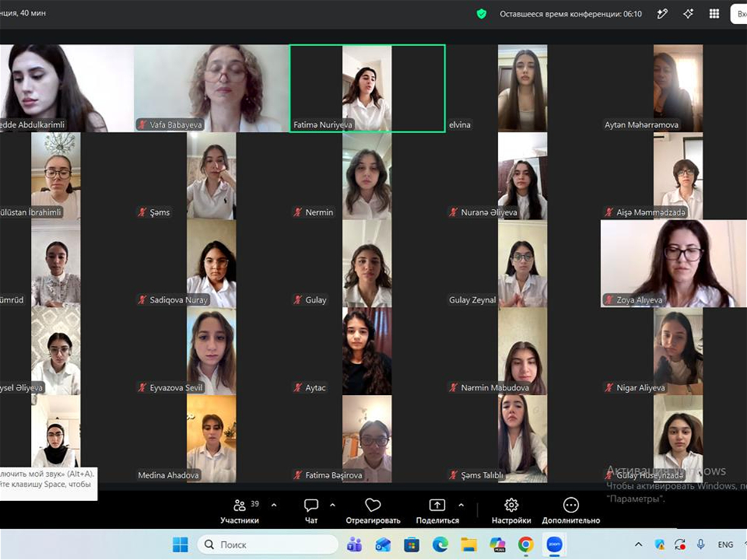Screen dimensions: 747x560
Task: Click the muted mic icon beside Sadiqova Nuray
Action: point(143,301)
